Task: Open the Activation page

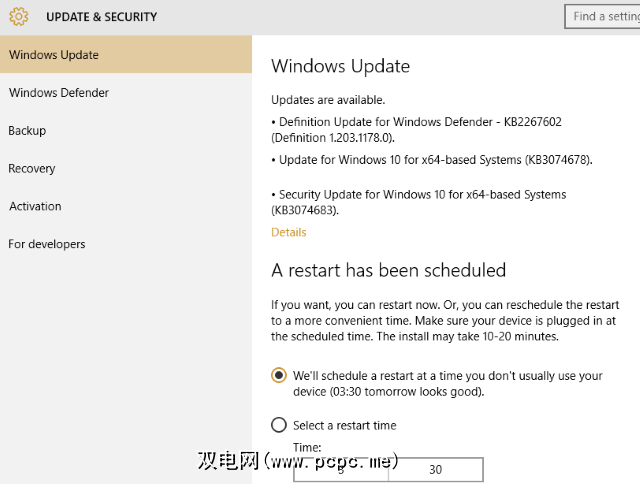Action: coord(35,207)
